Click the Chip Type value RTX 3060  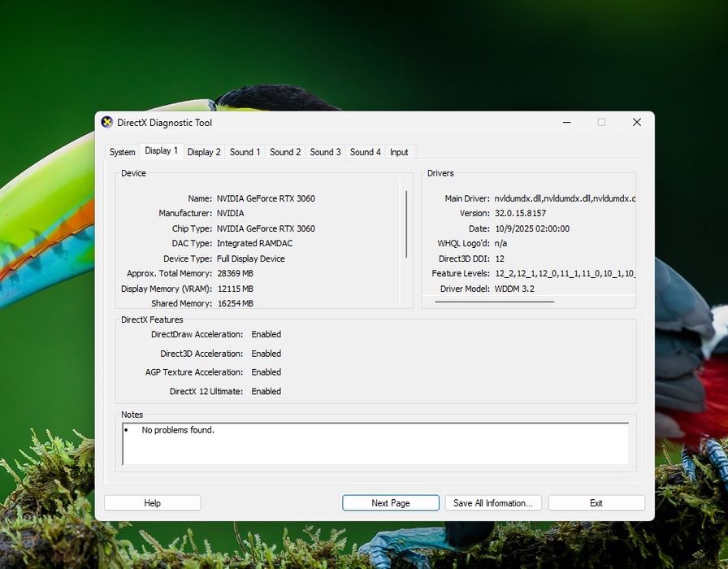pos(266,228)
